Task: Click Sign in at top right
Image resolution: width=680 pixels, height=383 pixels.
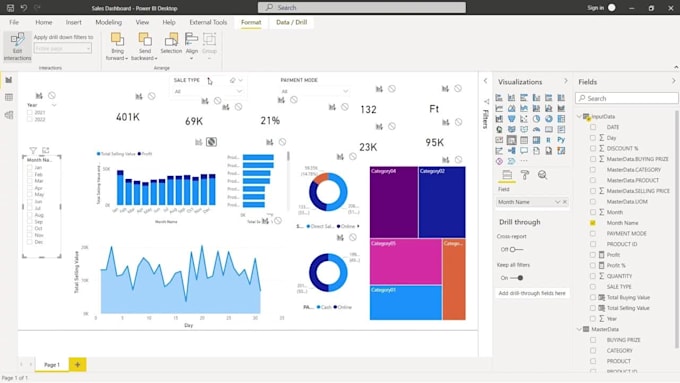Action: pos(595,8)
